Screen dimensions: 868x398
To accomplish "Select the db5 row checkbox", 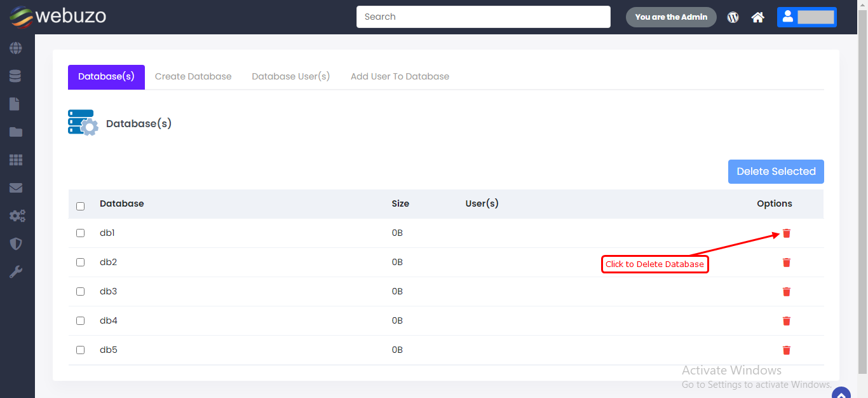I will pyautogui.click(x=80, y=350).
